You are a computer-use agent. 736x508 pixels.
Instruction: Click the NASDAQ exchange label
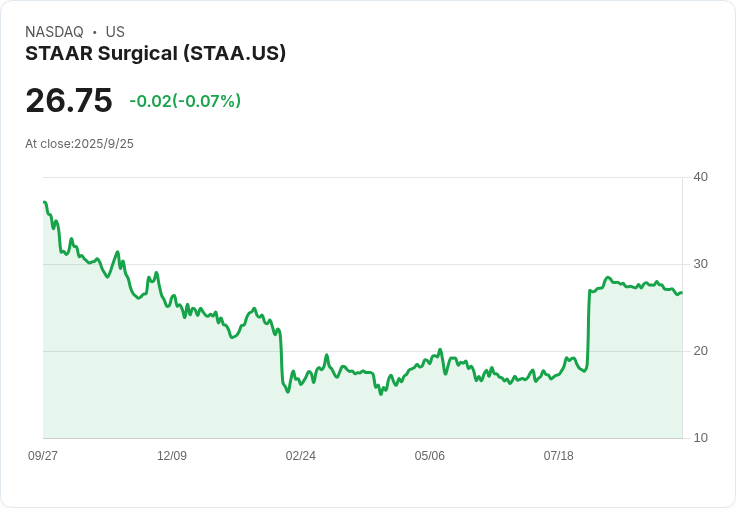tap(54, 32)
